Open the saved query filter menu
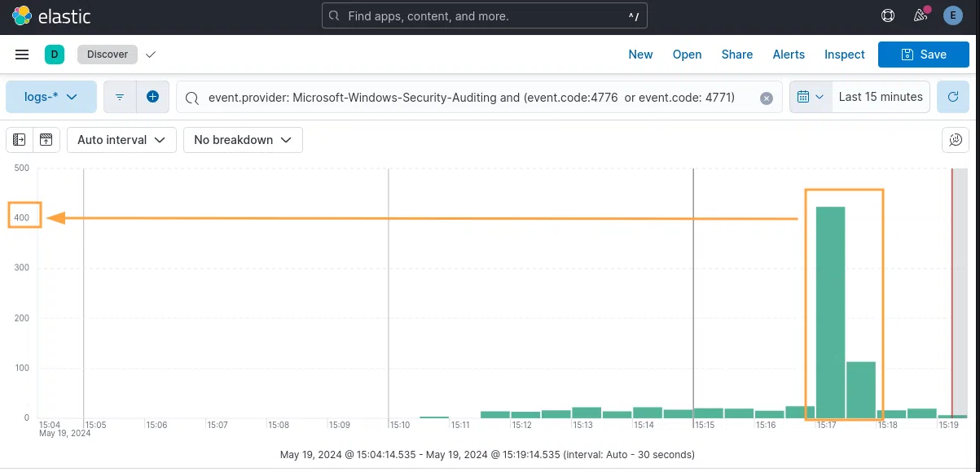980x472 pixels. (120, 97)
